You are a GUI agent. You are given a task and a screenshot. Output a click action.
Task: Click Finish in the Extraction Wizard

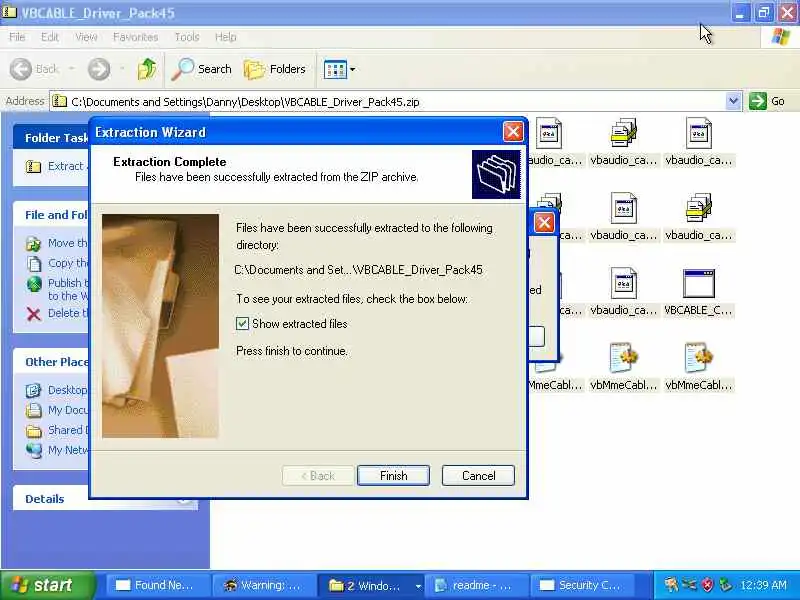393,476
